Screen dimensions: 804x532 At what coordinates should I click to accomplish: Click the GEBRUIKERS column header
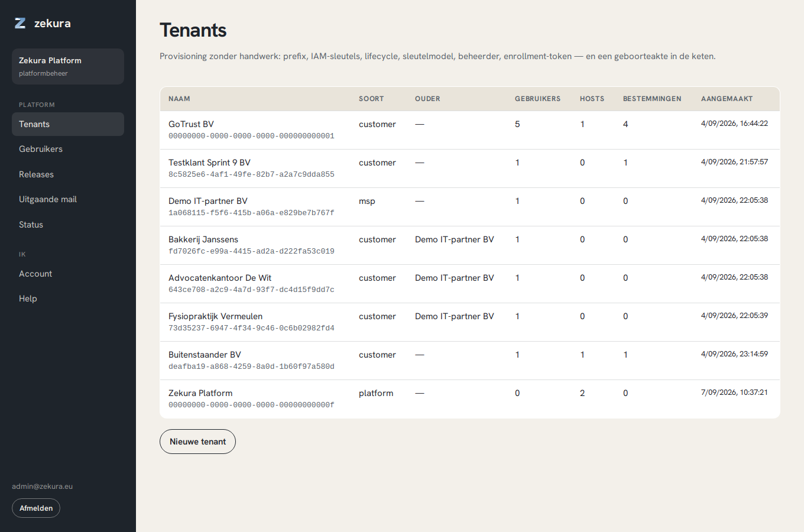coord(537,99)
